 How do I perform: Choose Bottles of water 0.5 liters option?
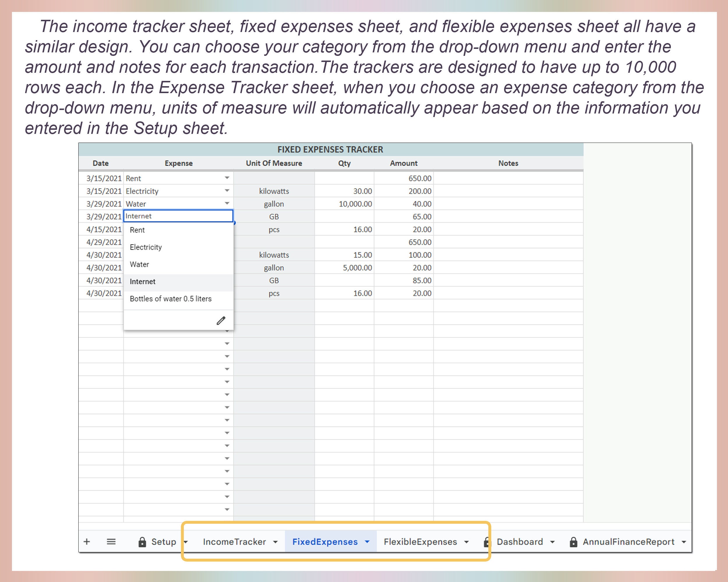point(171,299)
